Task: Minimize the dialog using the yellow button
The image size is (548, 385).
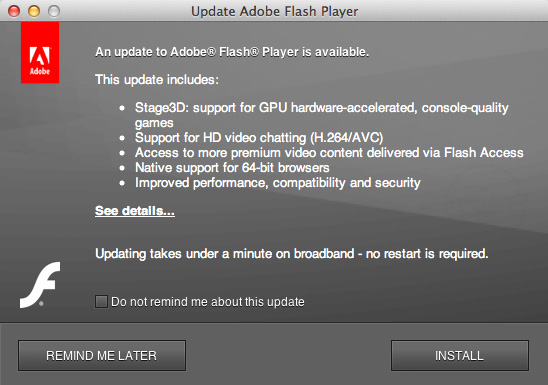Action: pyautogui.click(x=34, y=11)
